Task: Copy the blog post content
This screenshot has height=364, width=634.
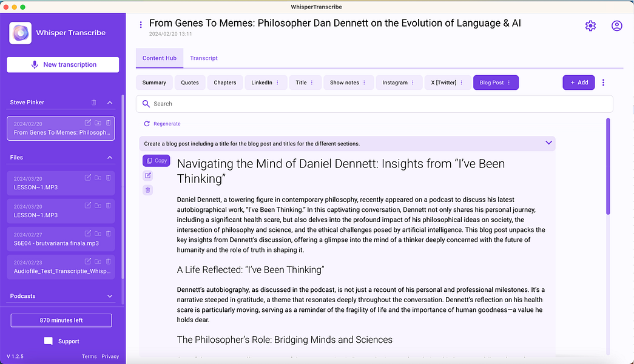Action: click(156, 161)
